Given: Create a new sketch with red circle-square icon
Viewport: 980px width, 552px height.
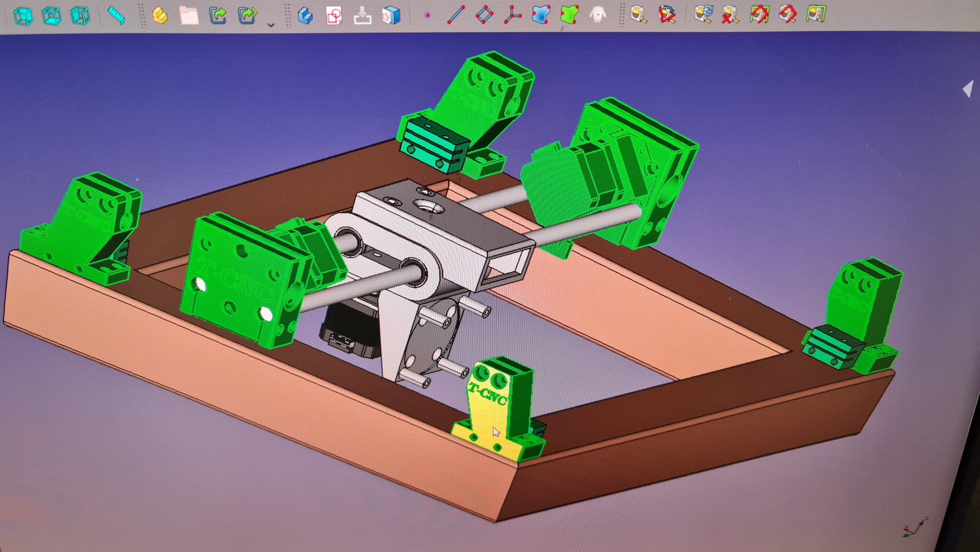Looking at the screenshot, I should point(334,15).
